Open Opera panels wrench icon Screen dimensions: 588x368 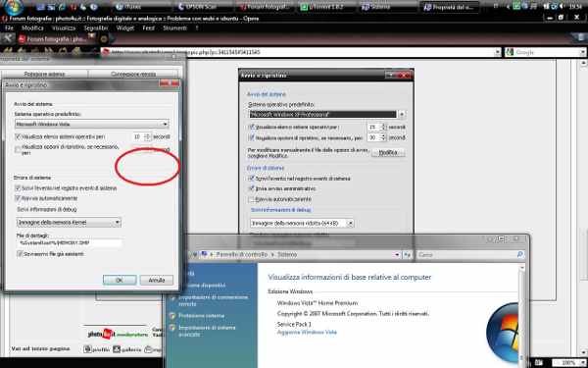pos(8,38)
